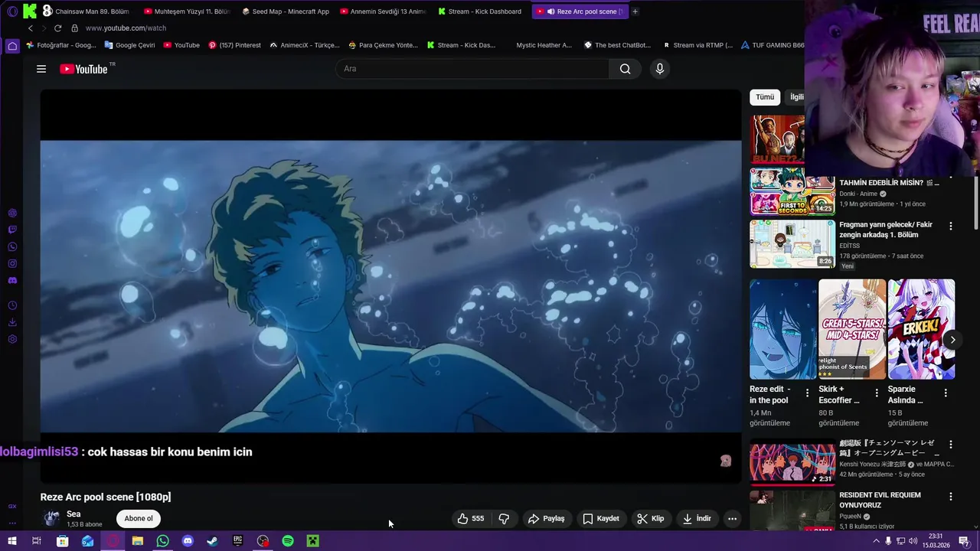Click the Paylaş share button
Viewport: 980px width, 551px height.
tap(547, 519)
